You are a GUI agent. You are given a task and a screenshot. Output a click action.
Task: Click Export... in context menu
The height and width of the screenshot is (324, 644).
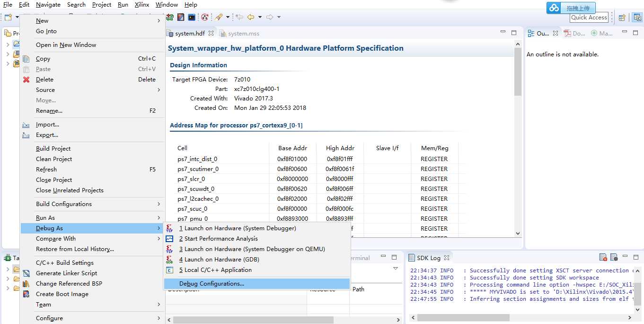pos(92,135)
